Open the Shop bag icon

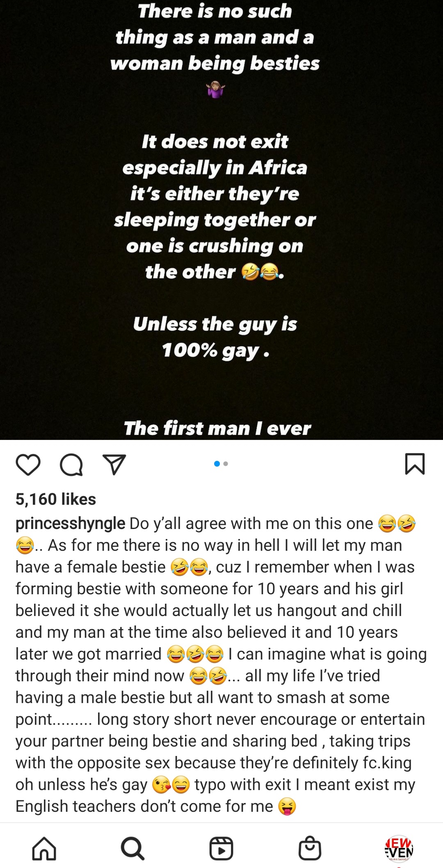click(x=310, y=848)
